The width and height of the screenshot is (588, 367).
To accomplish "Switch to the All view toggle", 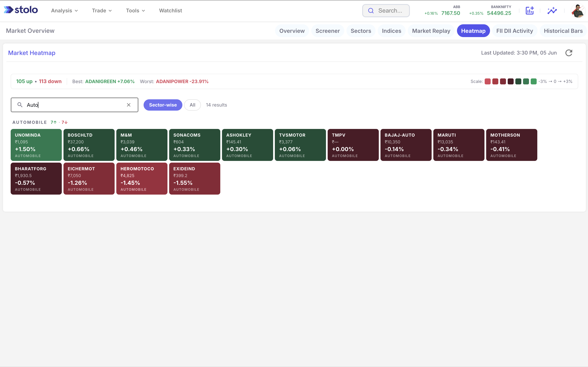I will pyautogui.click(x=192, y=105).
